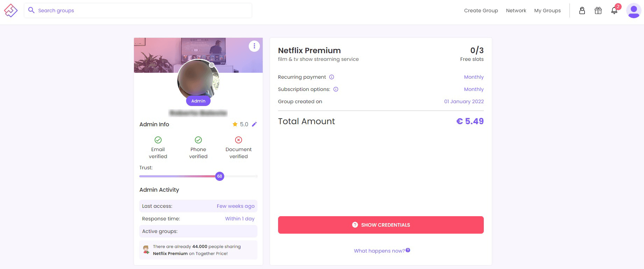Click the film & tv show streaming service subtitle

tap(318, 59)
